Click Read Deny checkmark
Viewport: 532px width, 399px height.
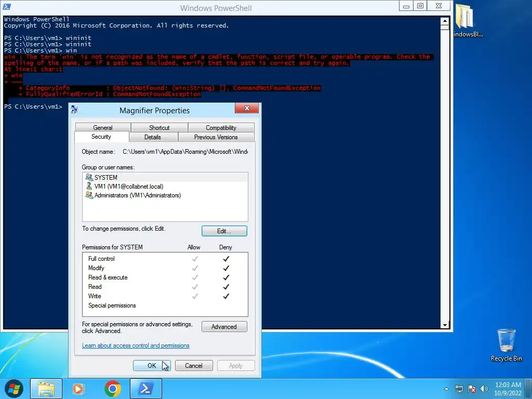(226, 287)
